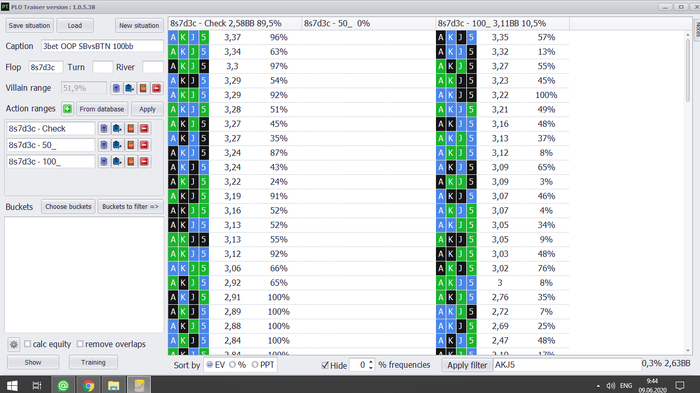Click the 8s7d3c - Check name field
The height and width of the screenshot is (393, 700).
[x=51, y=129]
